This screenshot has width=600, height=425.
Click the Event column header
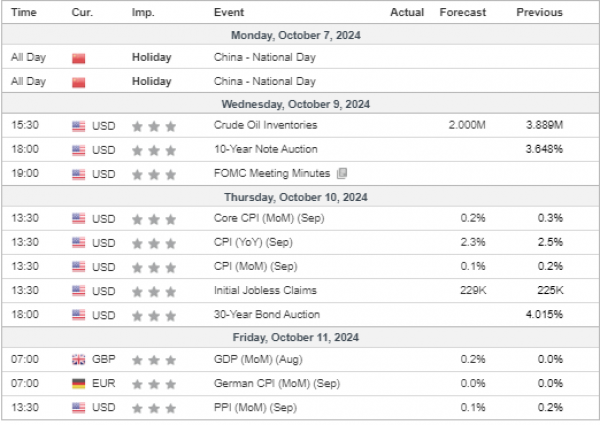(x=228, y=12)
